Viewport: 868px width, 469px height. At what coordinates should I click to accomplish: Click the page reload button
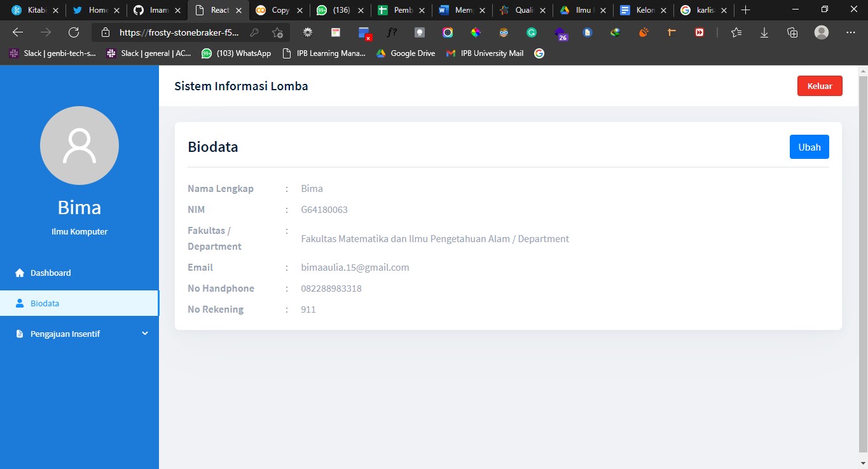[x=73, y=32]
